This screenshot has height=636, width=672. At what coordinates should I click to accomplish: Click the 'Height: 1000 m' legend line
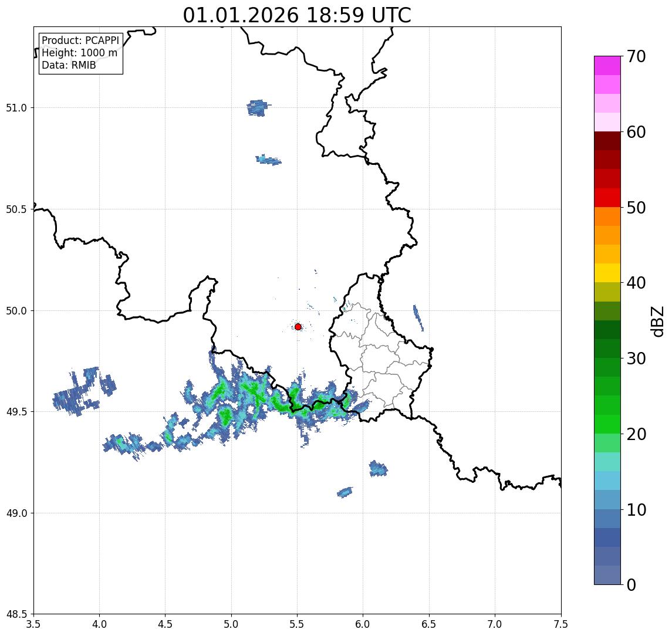[79, 53]
